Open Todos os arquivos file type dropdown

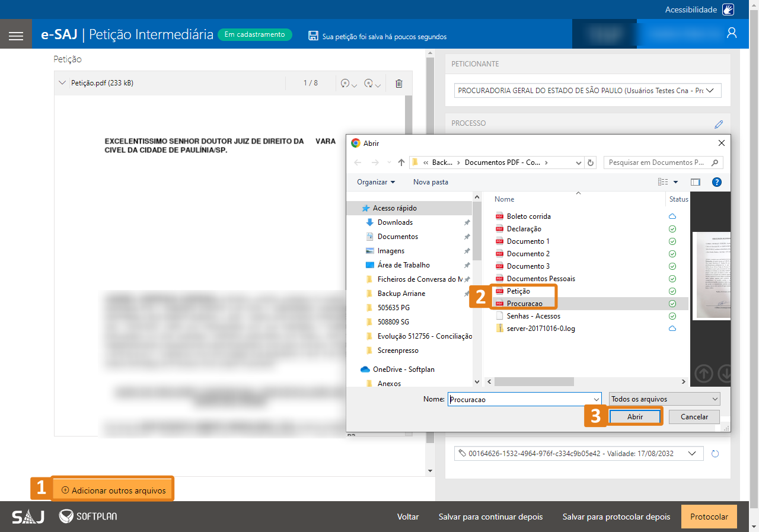tap(665, 399)
